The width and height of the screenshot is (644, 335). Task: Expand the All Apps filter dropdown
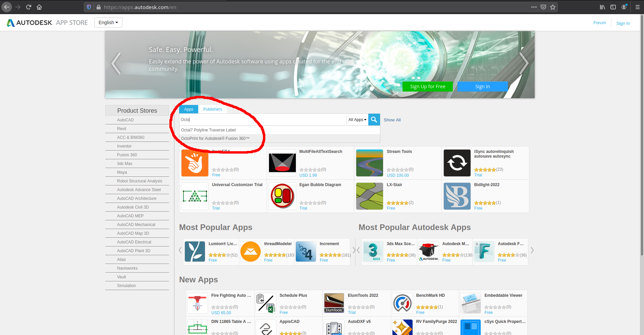tap(357, 120)
